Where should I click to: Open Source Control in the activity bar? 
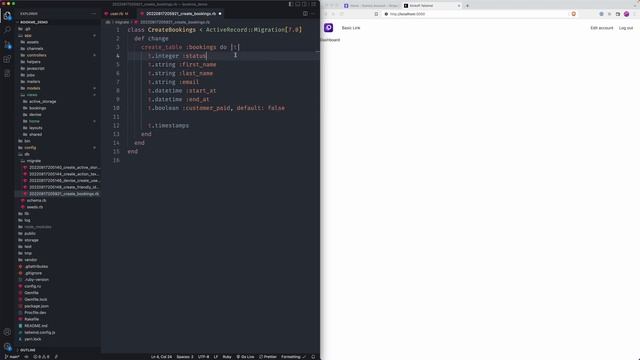coord(7,44)
